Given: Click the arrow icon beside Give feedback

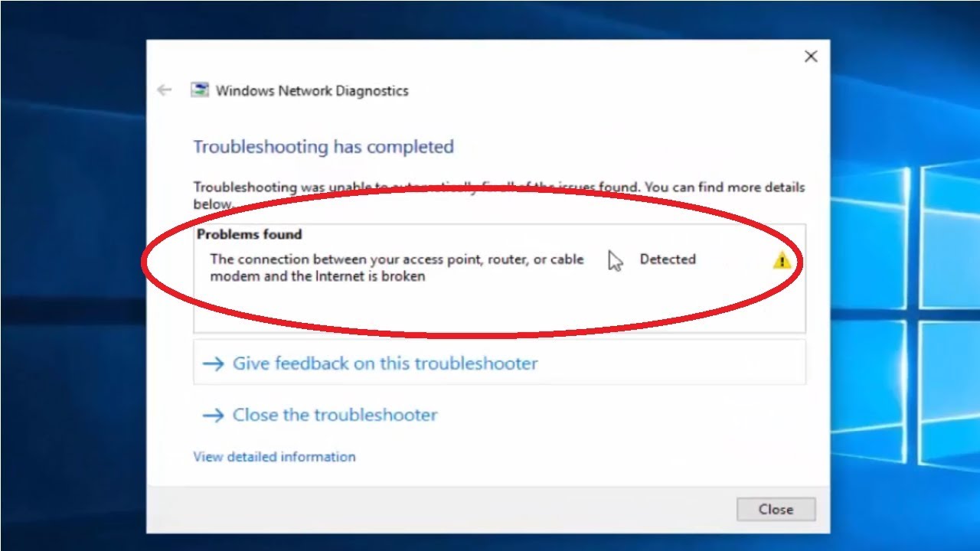Looking at the screenshot, I should click(213, 364).
